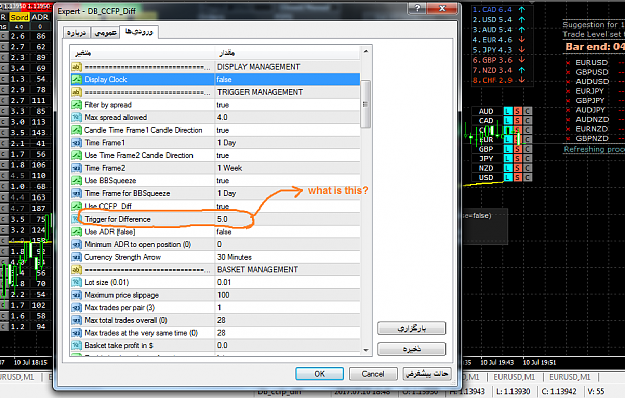This screenshot has width=625, height=398.
Task: Click the L box next to JPY
Action: 508,159
